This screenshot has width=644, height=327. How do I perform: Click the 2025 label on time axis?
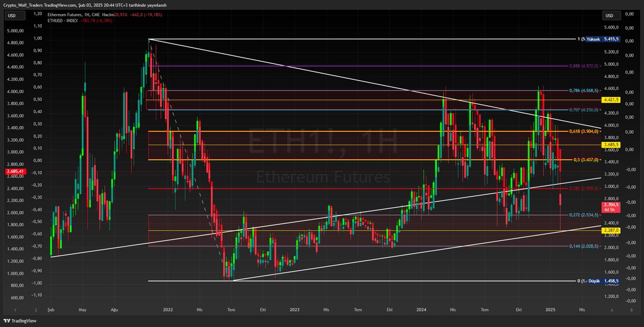point(550,310)
